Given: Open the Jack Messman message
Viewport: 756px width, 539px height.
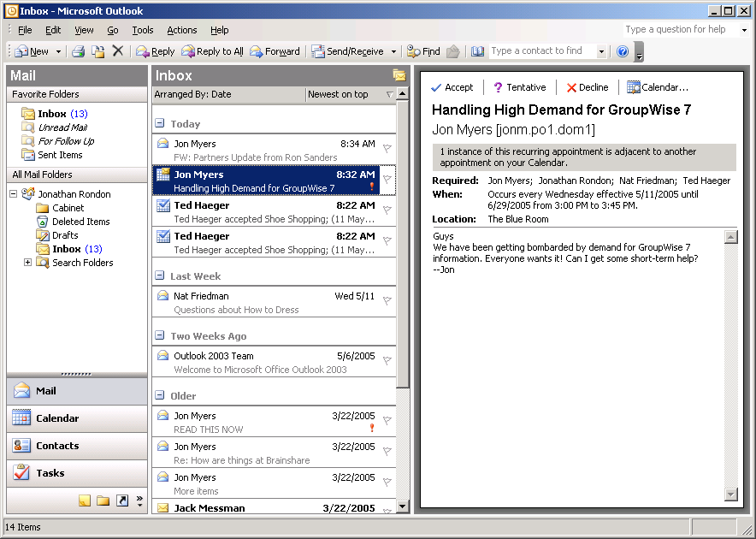Looking at the screenshot, I should click(x=274, y=507).
